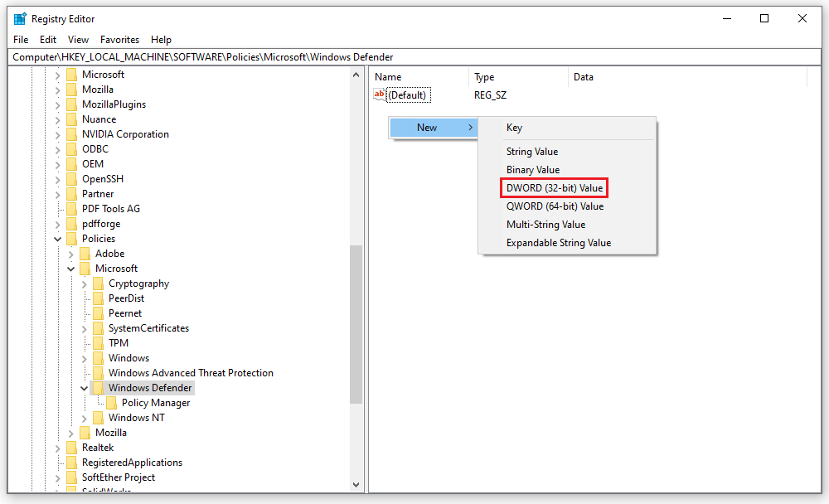Open the File menu

coord(21,40)
